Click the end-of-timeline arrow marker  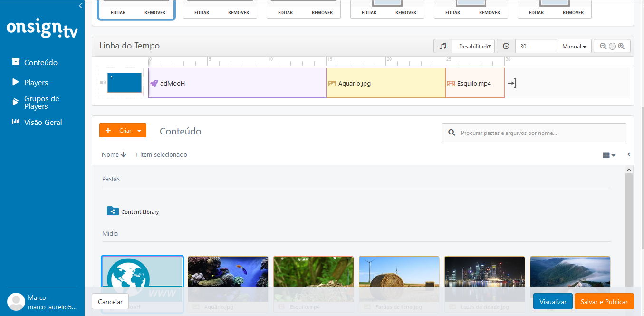(511, 83)
